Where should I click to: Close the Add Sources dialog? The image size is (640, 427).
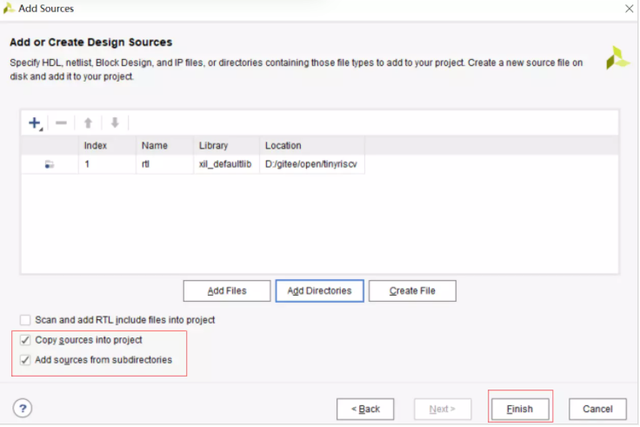coord(628,9)
